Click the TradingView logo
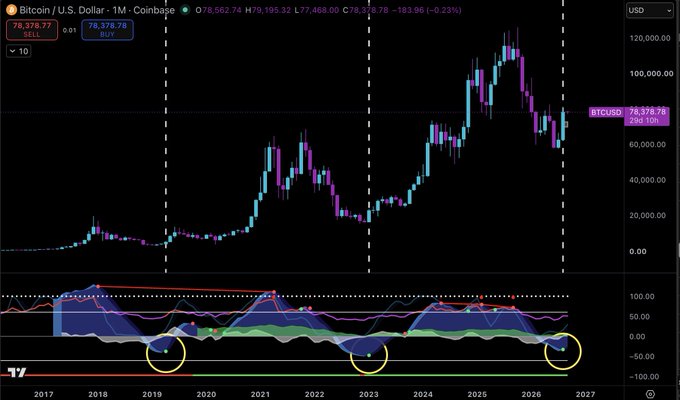This screenshot has width=680, height=400. [17, 372]
